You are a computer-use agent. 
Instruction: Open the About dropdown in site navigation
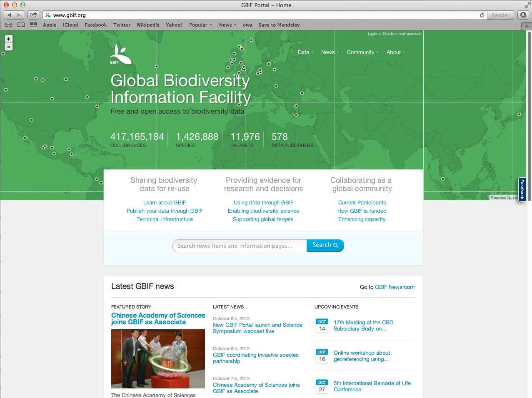point(395,52)
